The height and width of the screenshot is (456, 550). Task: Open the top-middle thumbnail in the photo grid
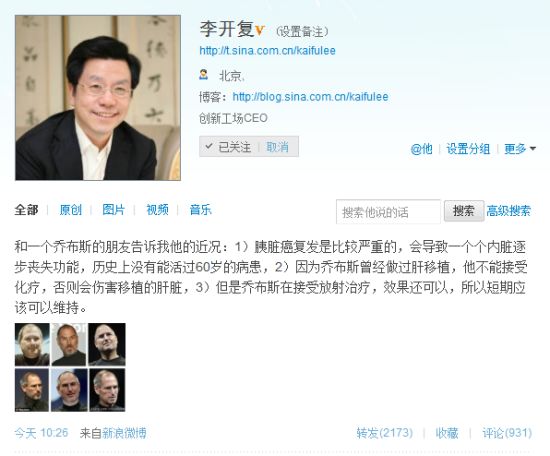69,344
